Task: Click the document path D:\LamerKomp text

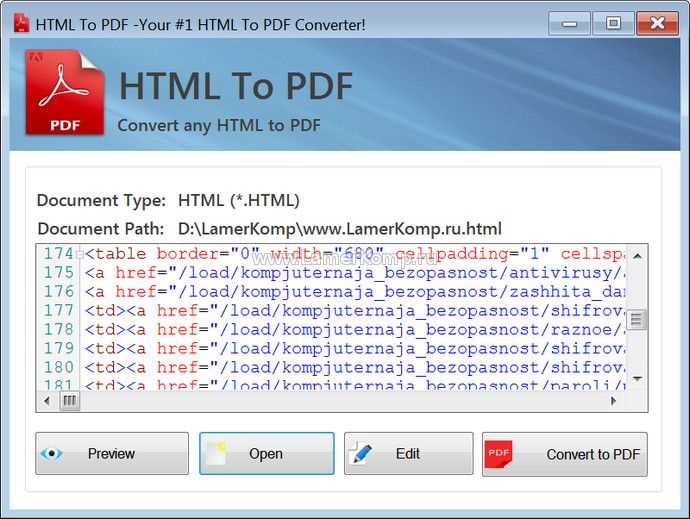Action: [339, 229]
